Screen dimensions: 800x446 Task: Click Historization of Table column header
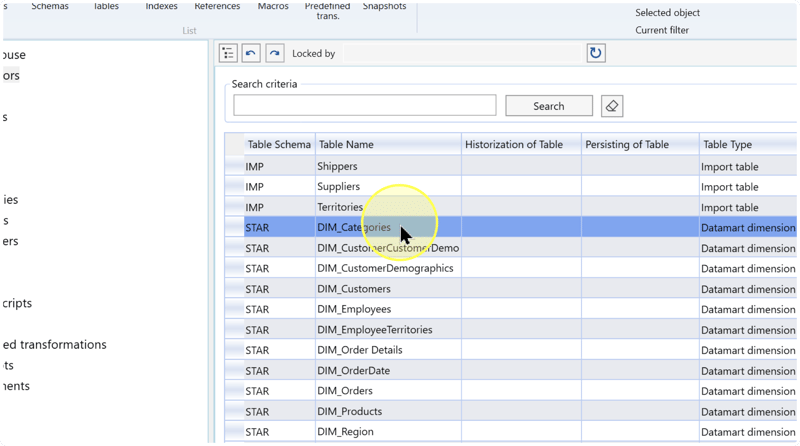pyautogui.click(x=521, y=144)
